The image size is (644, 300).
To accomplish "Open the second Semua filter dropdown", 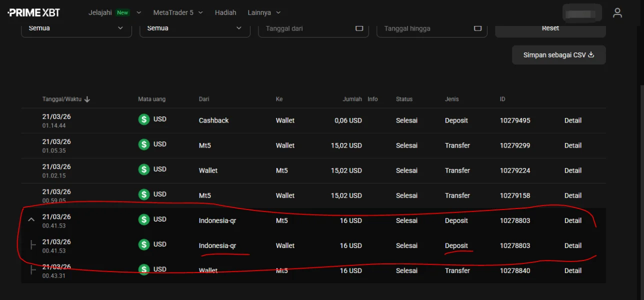I will pos(194,28).
